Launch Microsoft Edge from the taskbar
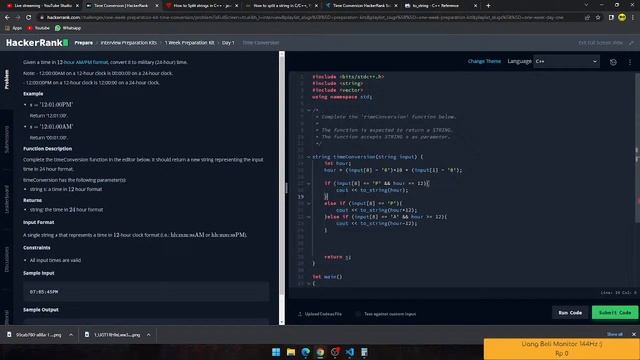Viewport: 640px width, 360px height. click(305, 352)
